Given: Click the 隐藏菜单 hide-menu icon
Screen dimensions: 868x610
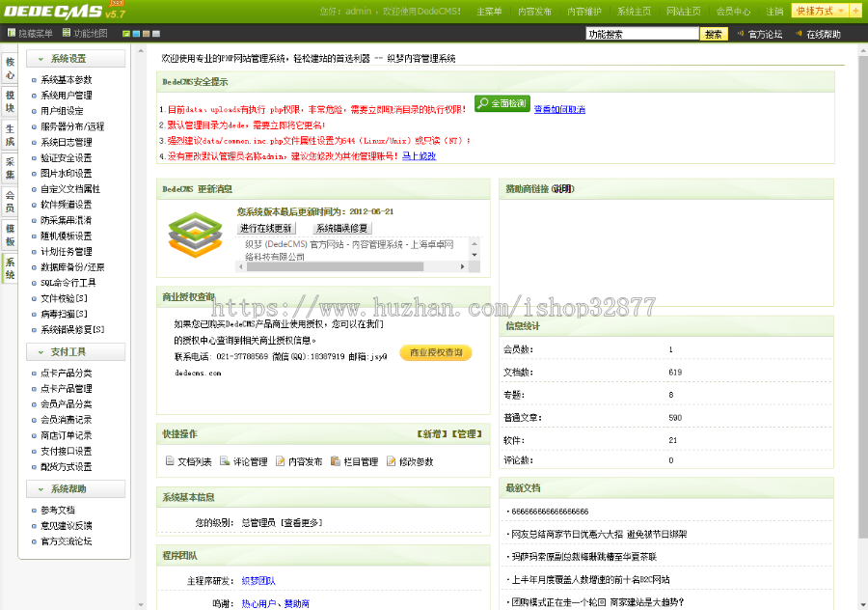Looking at the screenshot, I should [11, 33].
